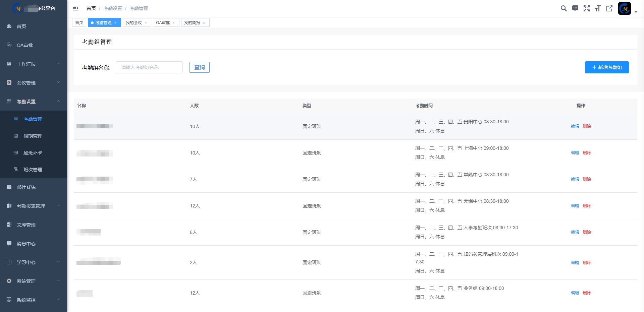Click the 会议管理 sidebar icon
This screenshot has height=312, width=644.
coord(9,82)
